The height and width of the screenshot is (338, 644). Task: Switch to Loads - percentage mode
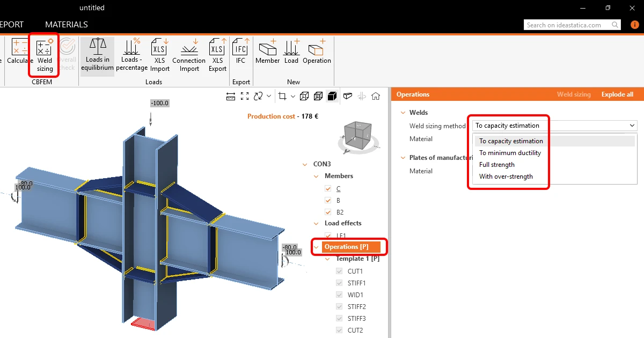[131, 56]
